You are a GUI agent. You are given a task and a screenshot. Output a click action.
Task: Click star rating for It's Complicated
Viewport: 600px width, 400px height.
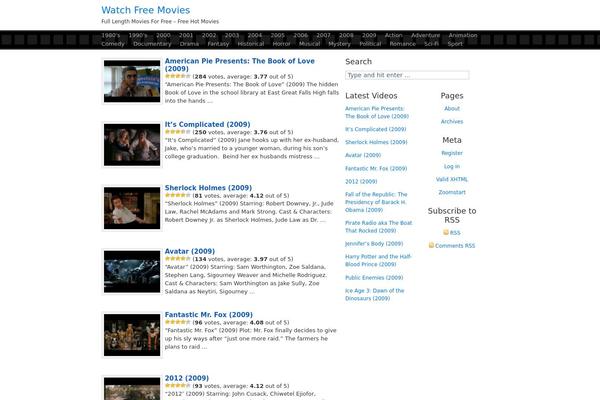click(178, 132)
